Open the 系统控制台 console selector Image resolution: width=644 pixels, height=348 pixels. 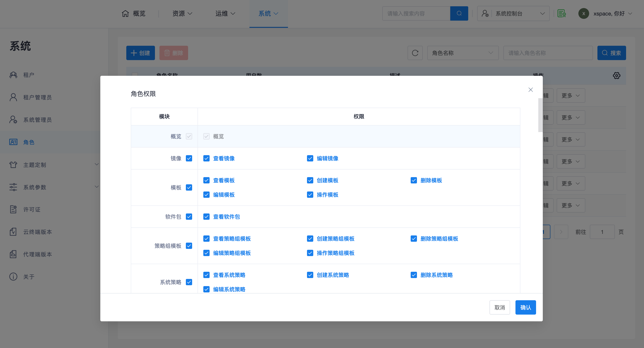pos(513,13)
